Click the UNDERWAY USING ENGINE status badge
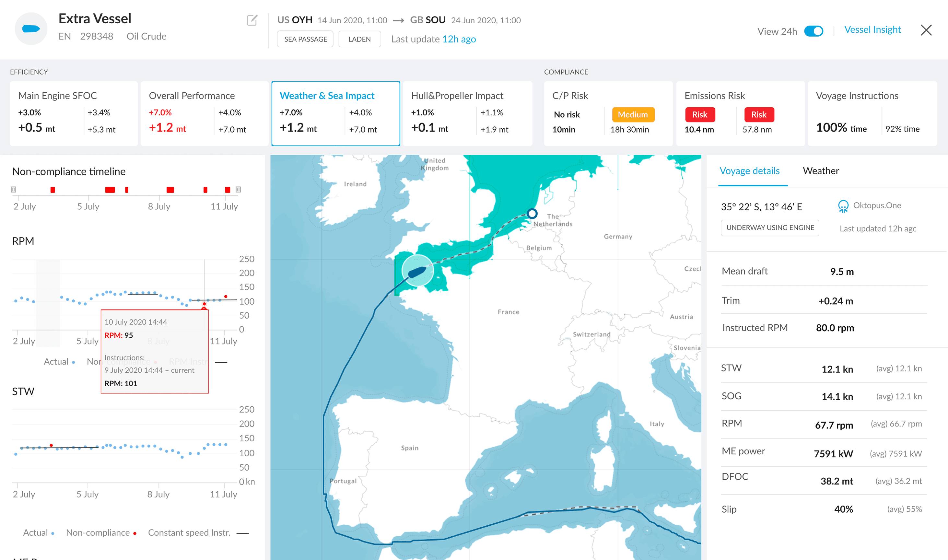Screen dimensions: 948x560 [770, 228]
